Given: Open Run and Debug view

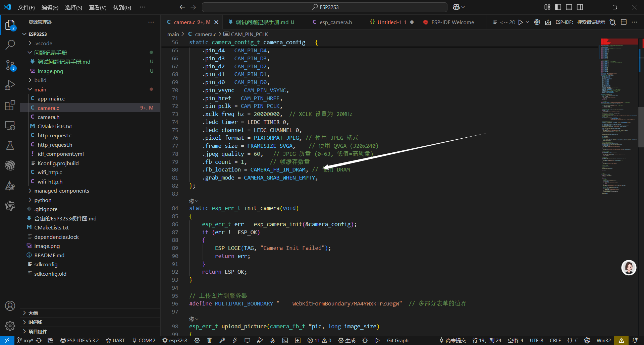Looking at the screenshot, I should (x=10, y=85).
